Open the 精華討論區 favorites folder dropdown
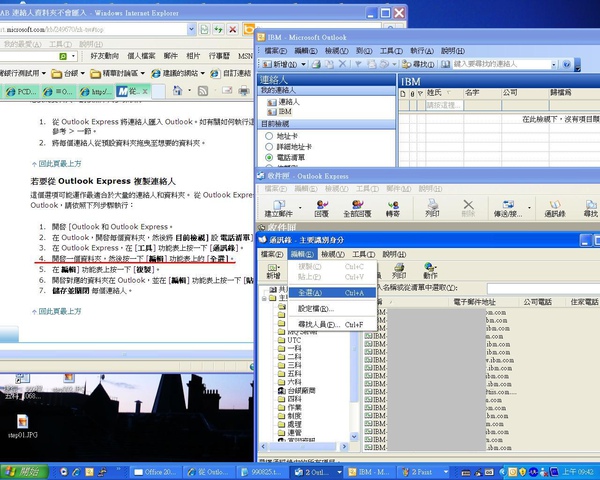 click(143, 73)
